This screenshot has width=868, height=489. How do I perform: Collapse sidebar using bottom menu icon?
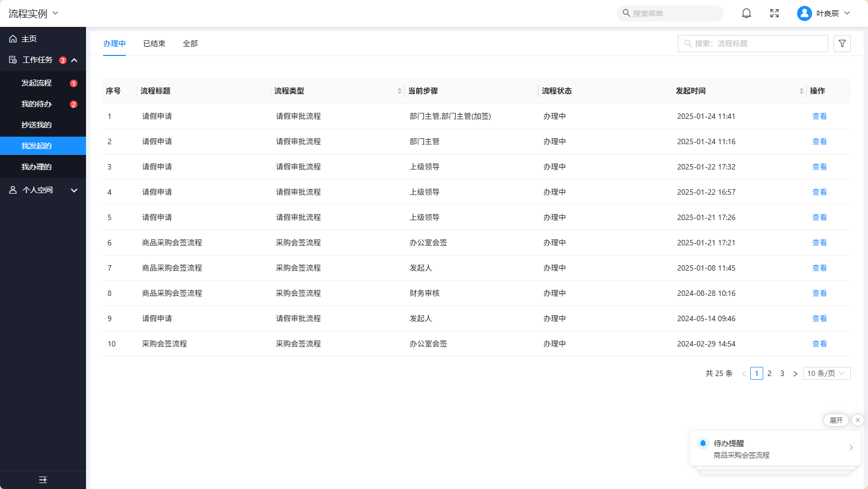click(43, 480)
